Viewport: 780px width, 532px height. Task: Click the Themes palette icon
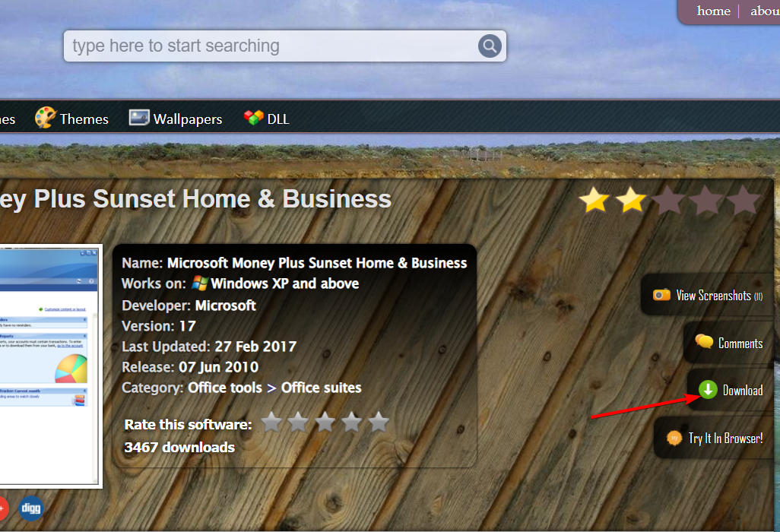point(46,118)
